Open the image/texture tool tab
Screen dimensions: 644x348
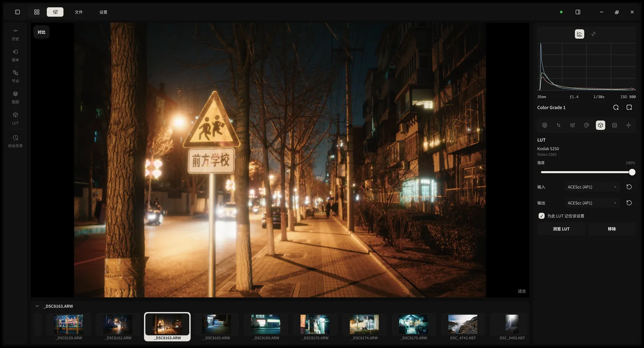tap(615, 125)
